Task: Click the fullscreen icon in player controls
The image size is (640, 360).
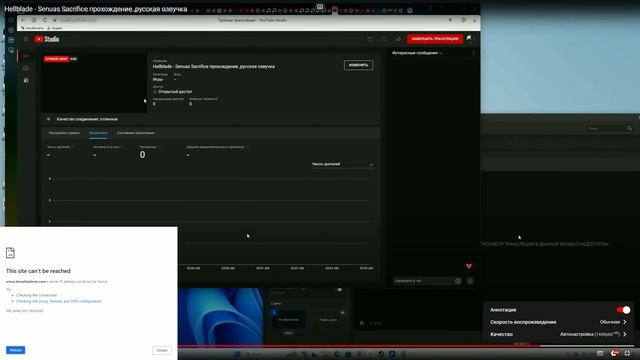Action: click(628, 353)
